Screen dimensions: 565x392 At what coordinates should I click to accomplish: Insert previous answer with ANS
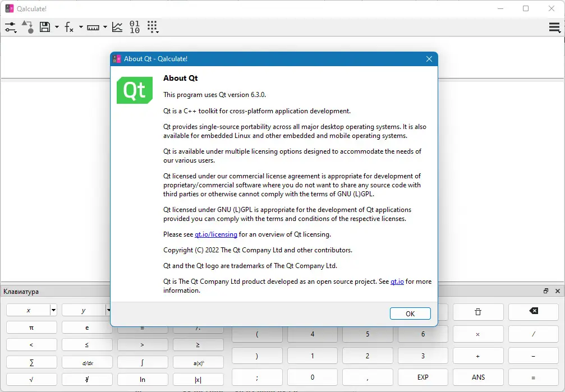(x=478, y=377)
